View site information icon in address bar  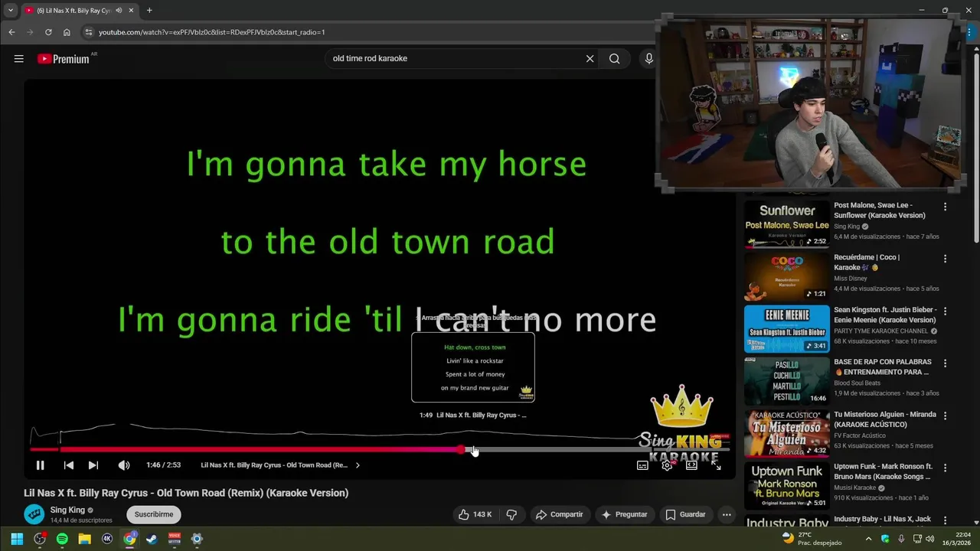click(x=88, y=32)
